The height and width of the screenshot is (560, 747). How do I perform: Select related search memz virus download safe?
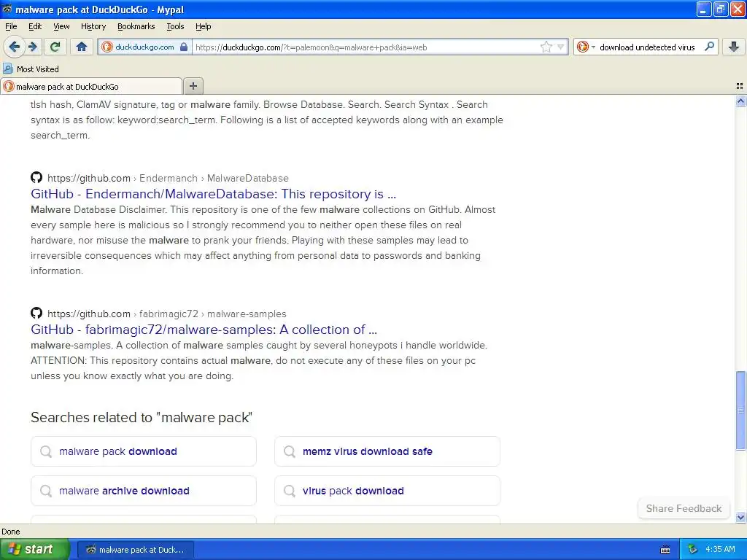pyautogui.click(x=387, y=451)
